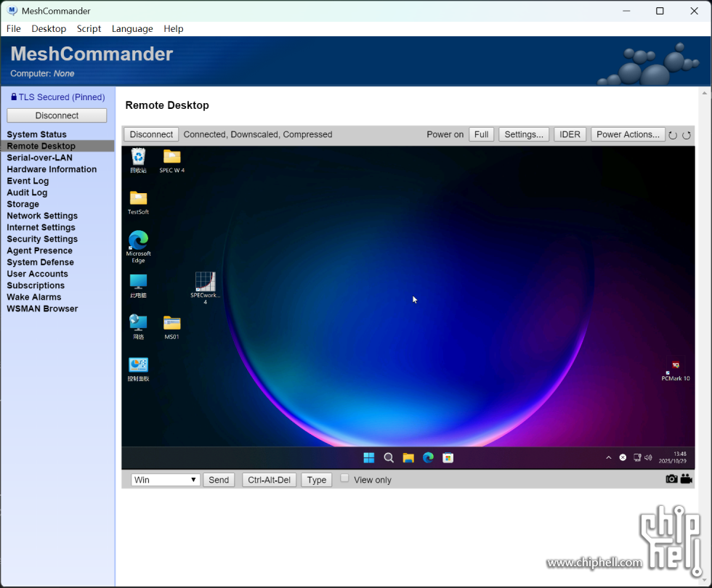
Task: Open the Language menu
Action: point(132,28)
